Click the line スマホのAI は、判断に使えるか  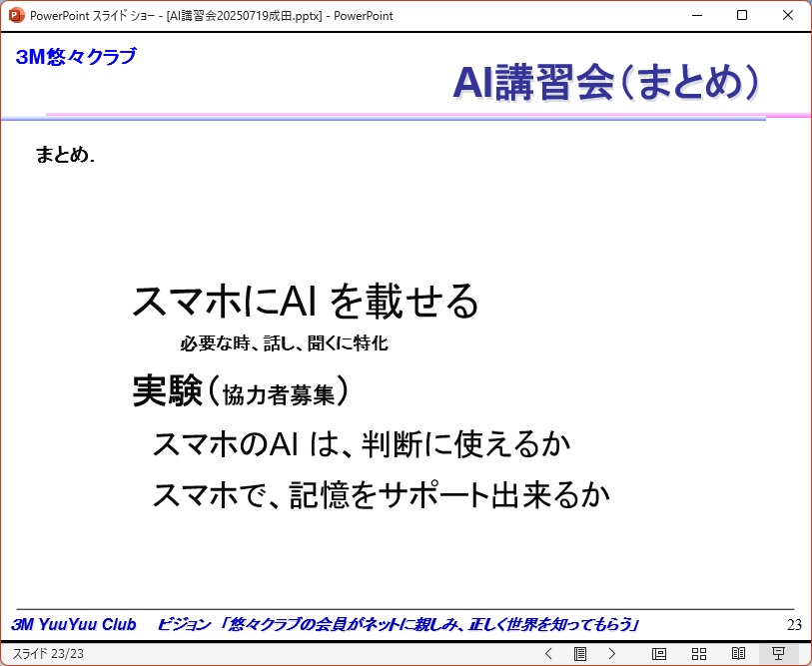(361, 444)
